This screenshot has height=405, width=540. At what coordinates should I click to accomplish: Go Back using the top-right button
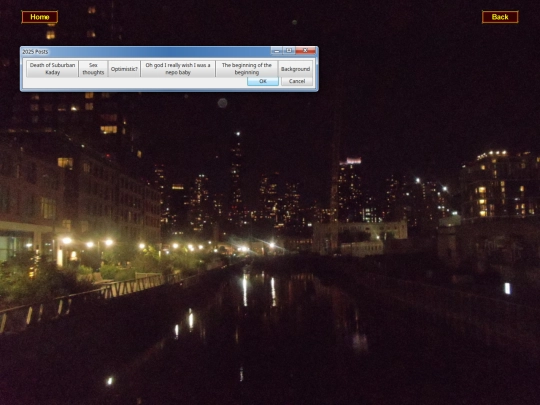500,17
